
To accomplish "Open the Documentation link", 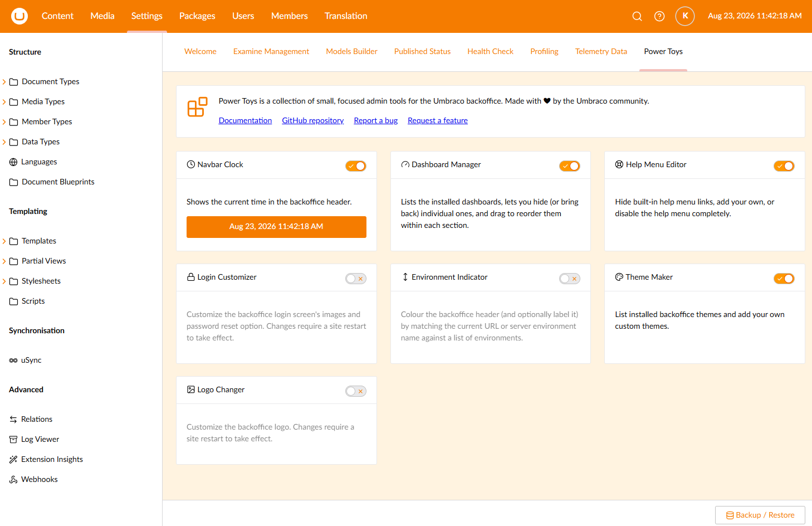I will click(x=245, y=121).
